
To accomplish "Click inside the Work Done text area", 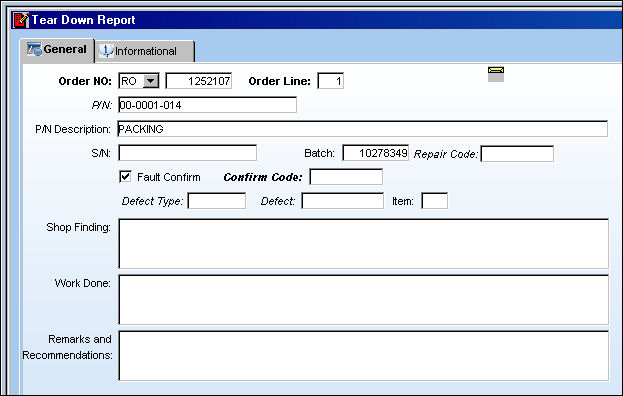I will coord(364,299).
